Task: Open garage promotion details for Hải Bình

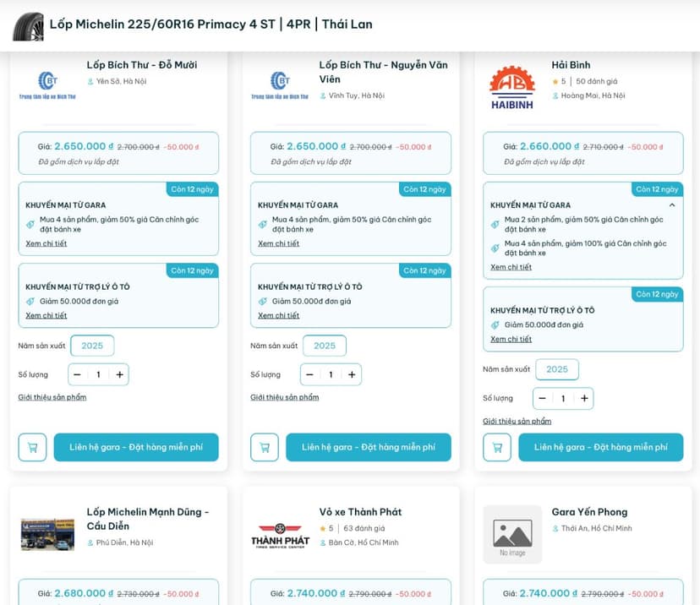Action: [x=511, y=267]
